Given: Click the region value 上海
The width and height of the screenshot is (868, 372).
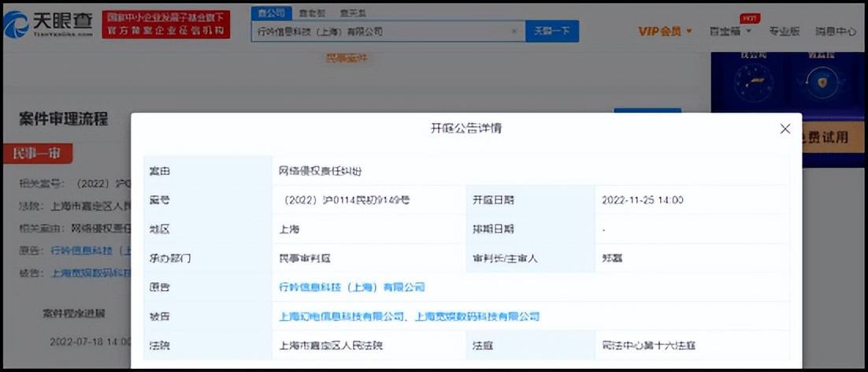Looking at the screenshot, I should [x=289, y=229].
